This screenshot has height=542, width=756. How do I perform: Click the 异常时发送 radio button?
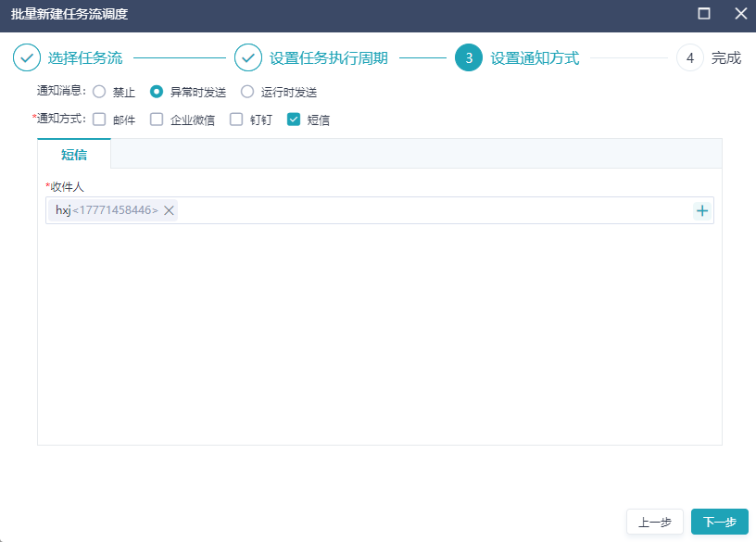click(x=157, y=91)
